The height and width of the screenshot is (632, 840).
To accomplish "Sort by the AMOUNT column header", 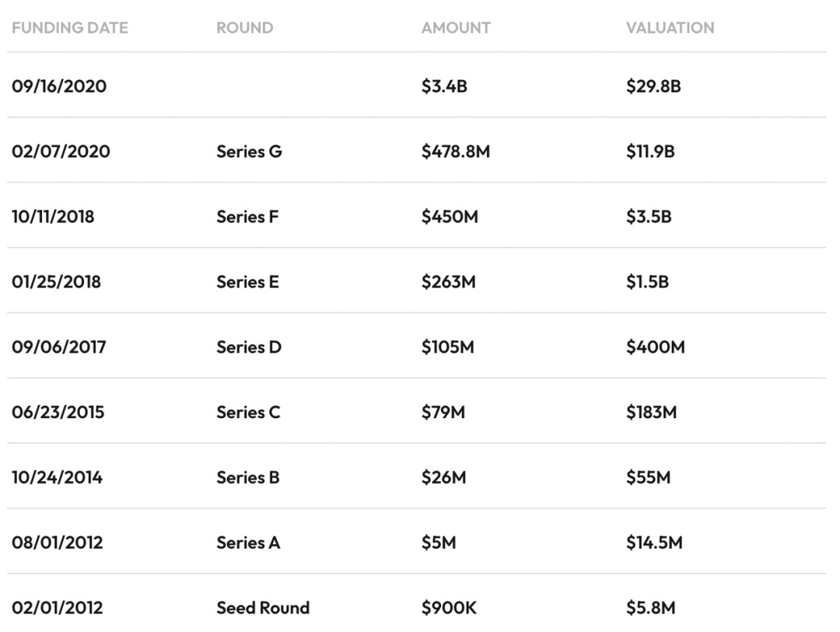I will [x=456, y=28].
